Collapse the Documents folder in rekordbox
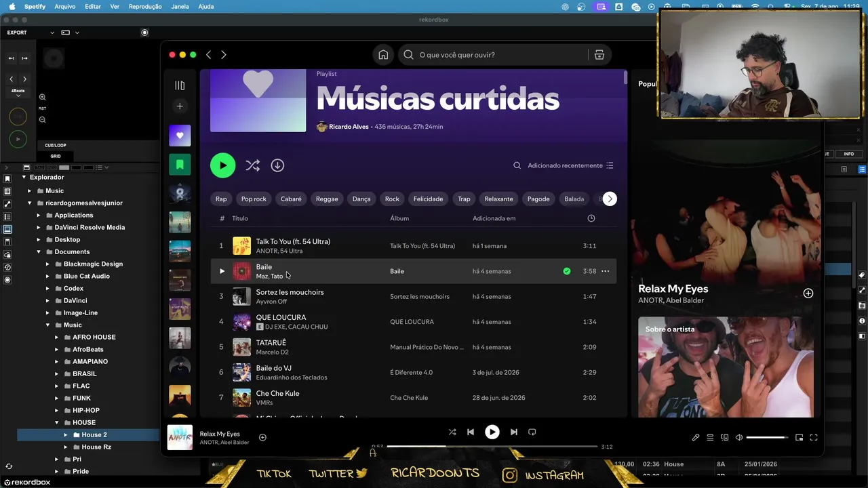The width and height of the screenshot is (868, 488). click(x=39, y=252)
